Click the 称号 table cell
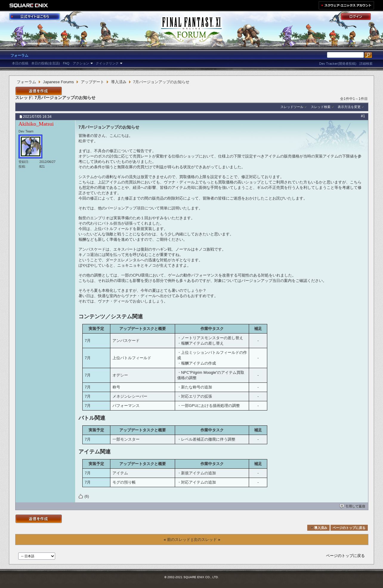 143,387
